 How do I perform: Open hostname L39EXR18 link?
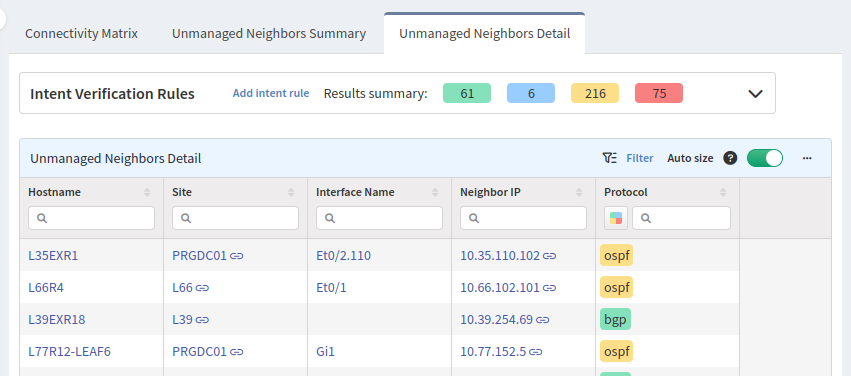(x=56, y=319)
